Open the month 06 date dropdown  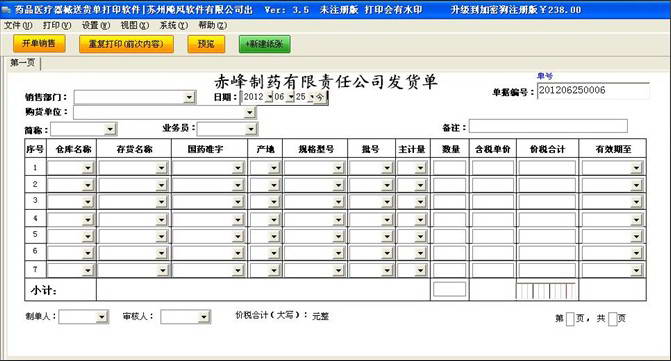coord(291,97)
